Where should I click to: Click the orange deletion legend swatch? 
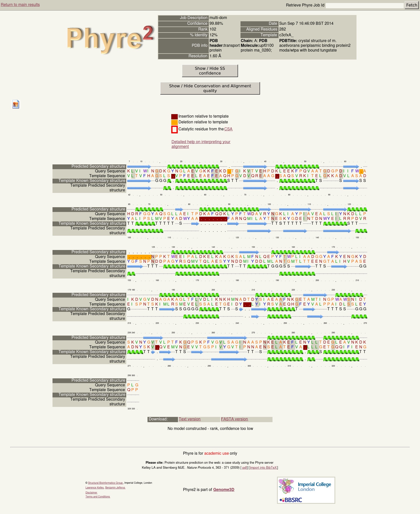(174, 122)
